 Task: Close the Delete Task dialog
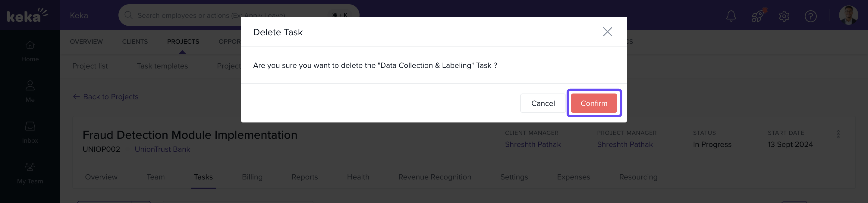[x=607, y=32]
